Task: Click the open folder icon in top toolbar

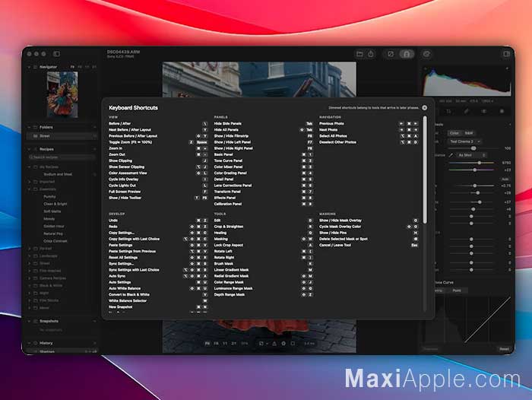Action: 359,54
